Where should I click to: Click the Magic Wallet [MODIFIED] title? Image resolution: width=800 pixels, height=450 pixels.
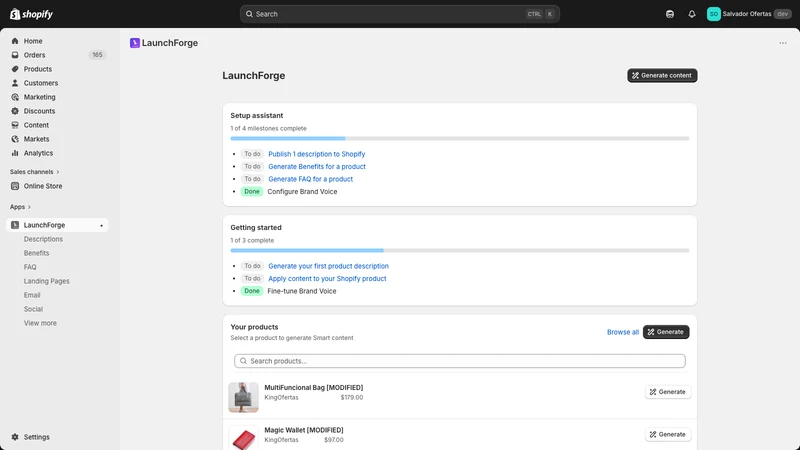coord(304,430)
